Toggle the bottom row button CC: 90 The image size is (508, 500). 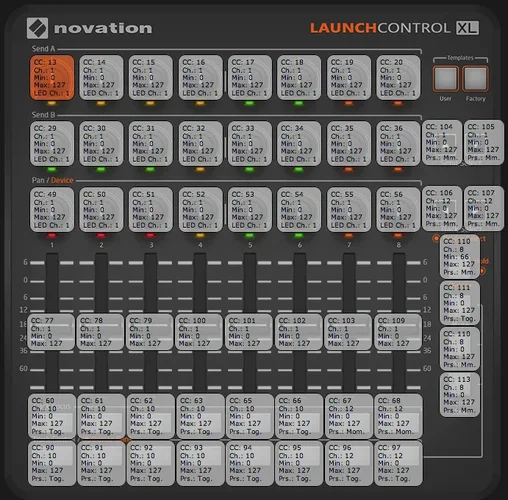[52, 463]
